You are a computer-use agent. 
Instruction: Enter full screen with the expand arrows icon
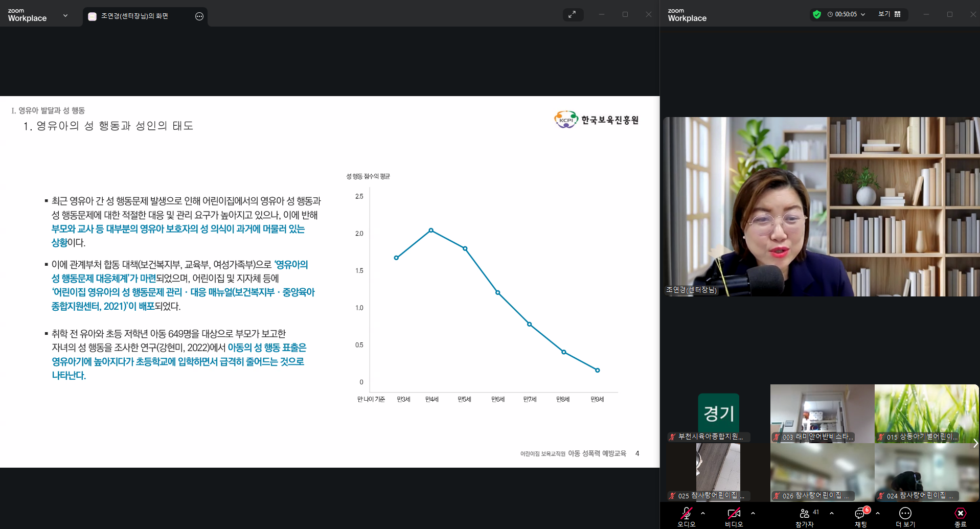pyautogui.click(x=572, y=15)
